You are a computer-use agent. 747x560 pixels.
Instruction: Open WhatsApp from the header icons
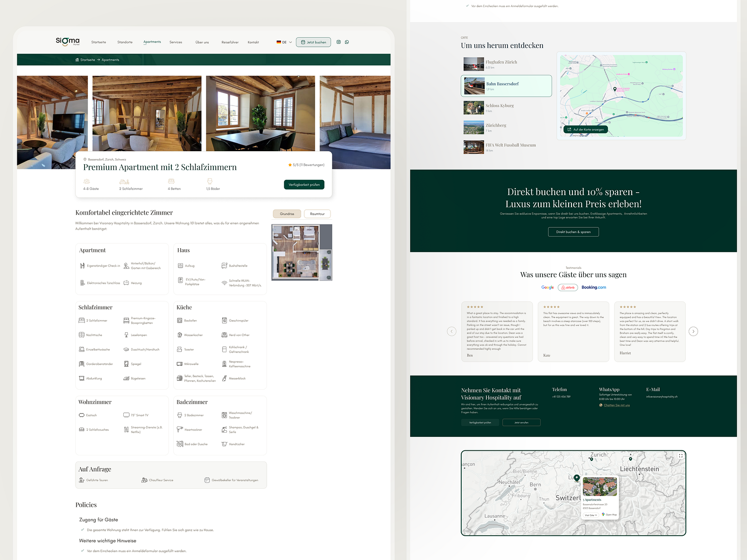pyautogui.click(x=346, y=42)
